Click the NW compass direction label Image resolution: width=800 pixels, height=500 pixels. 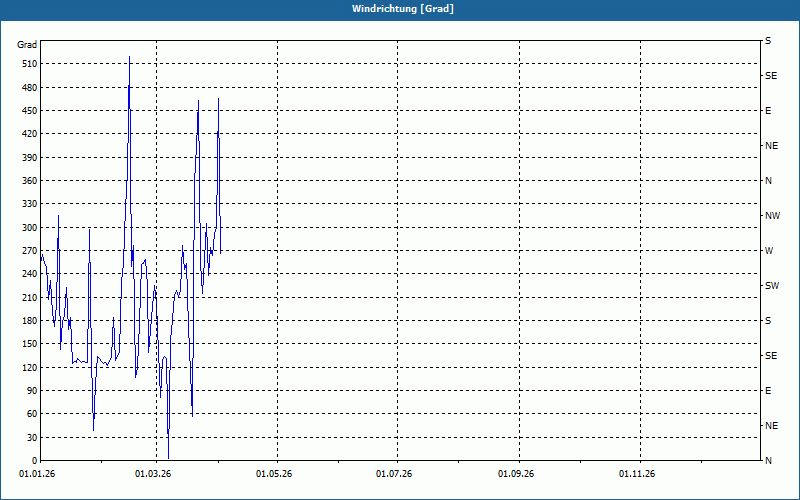772,216
